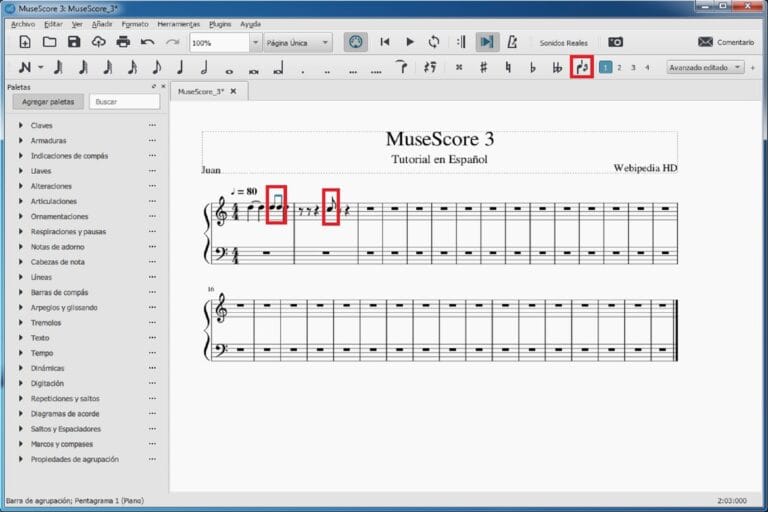Upload the score online with the cloud icon
The width and height of the screenshot is (768, 512).
[98, 42]
